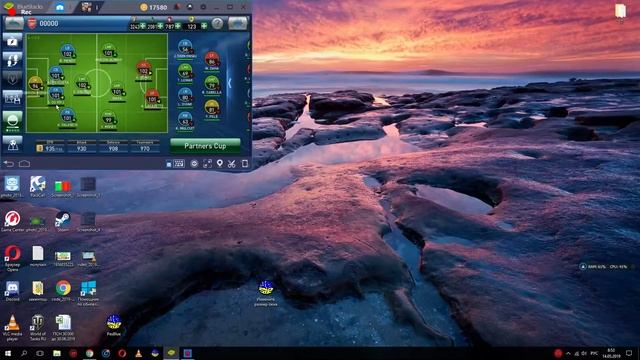Show hidden system tray icons

pyautogui.click(x=568, y=353)
